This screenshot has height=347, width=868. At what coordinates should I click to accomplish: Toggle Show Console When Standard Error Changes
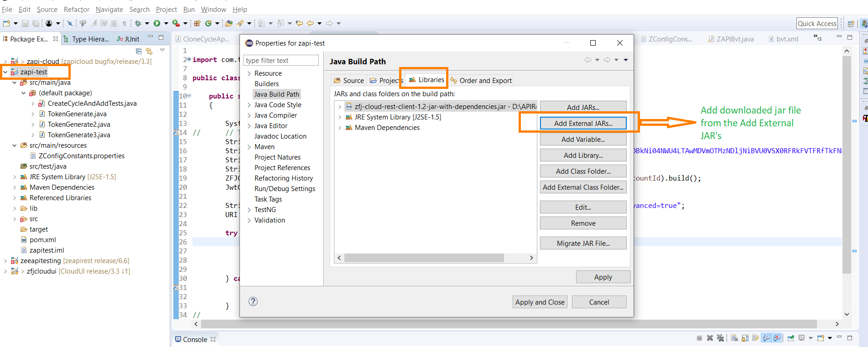coord(777,338)
